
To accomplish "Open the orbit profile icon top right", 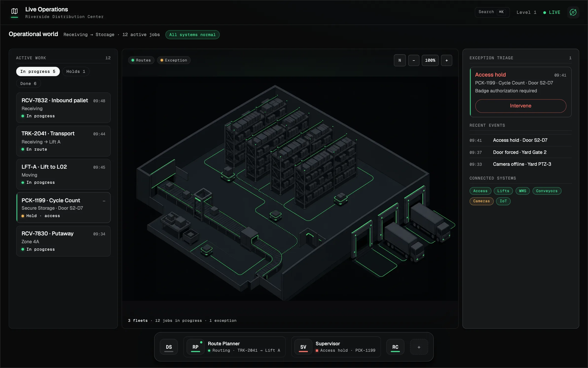I will pyautogui.click(x=573, y=12).
